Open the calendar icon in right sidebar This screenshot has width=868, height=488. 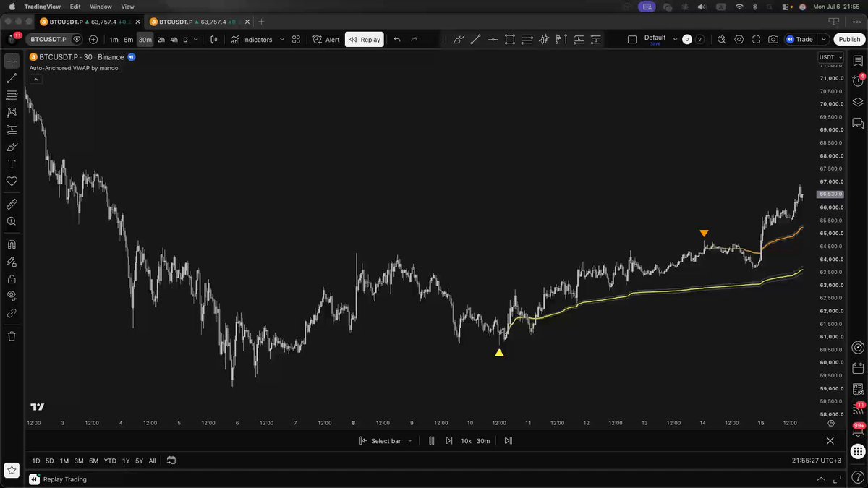[858, 369]
